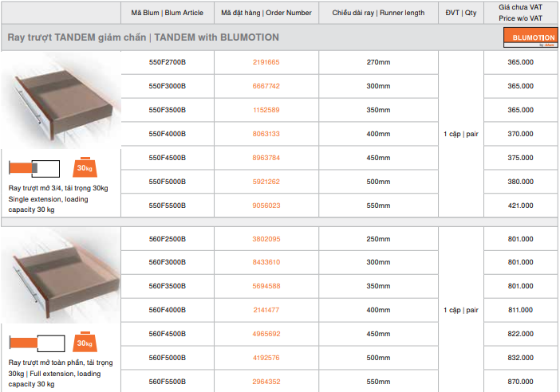
Task: Click the 270mm runner length cell
Action: tap(378, 62)
